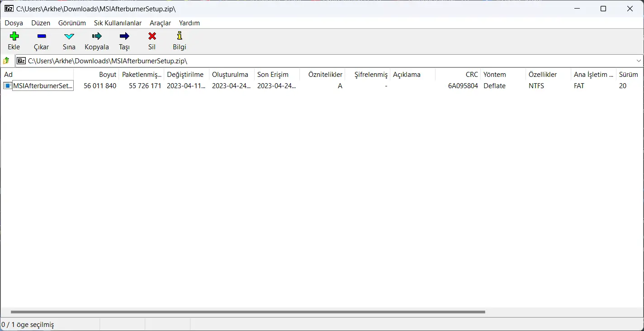Test the archive using Sına icon
Screen dimensions: 644x331
click(69, 36)
